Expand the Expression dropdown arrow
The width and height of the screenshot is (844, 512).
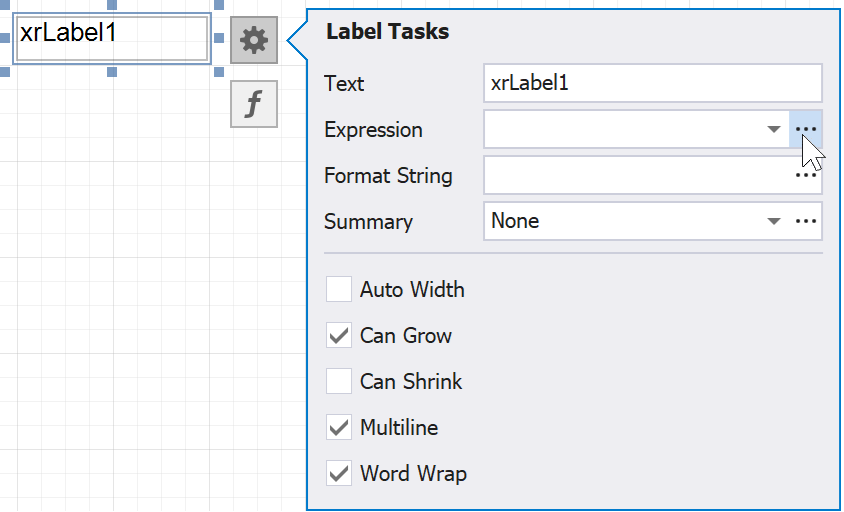coord(773,130)
